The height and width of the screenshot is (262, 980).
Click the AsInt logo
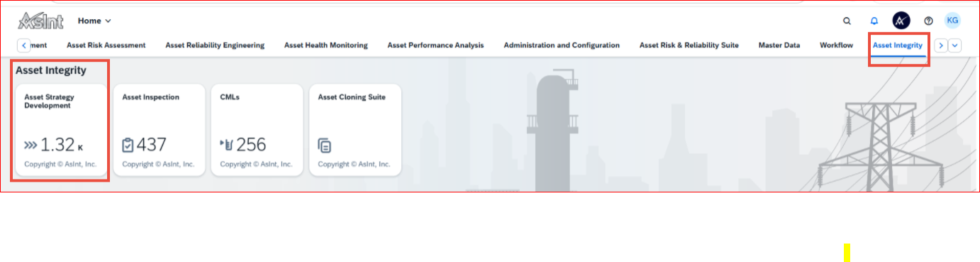coord(40,20)
